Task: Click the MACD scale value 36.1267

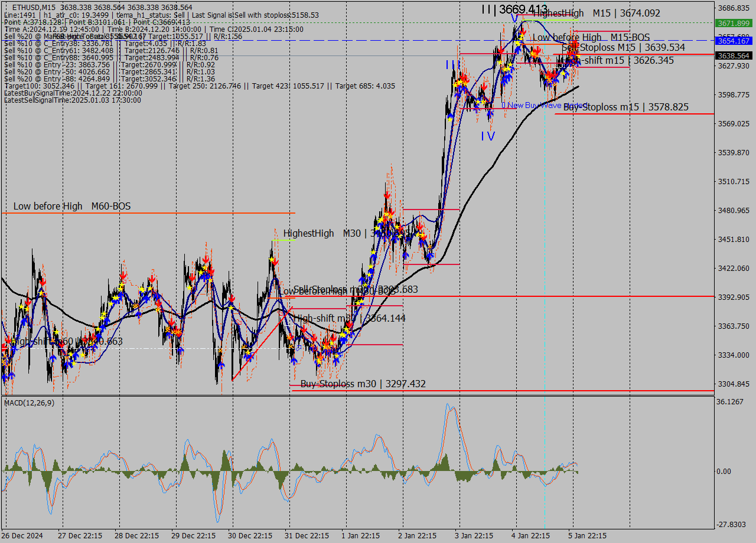Action: (x=730, y=402)
